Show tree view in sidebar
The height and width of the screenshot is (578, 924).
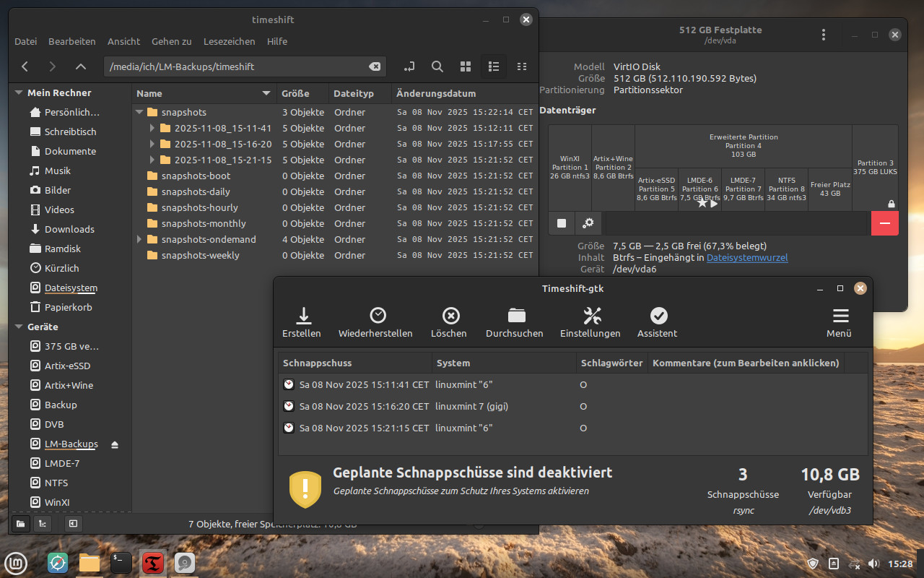tap(43, 523)
